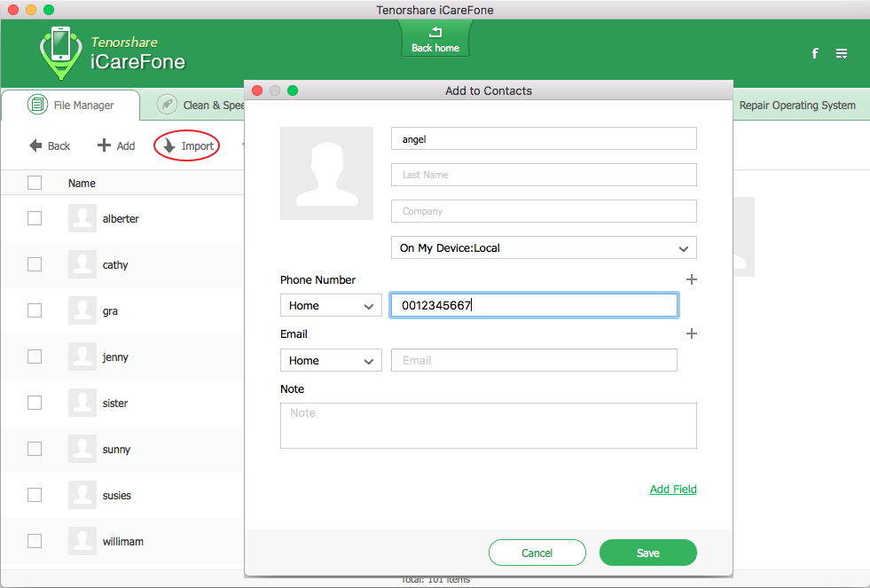Screen dimensions: 870x588
Task: Switch to Repair Operating System tab
Action: [x=797, y=105]
